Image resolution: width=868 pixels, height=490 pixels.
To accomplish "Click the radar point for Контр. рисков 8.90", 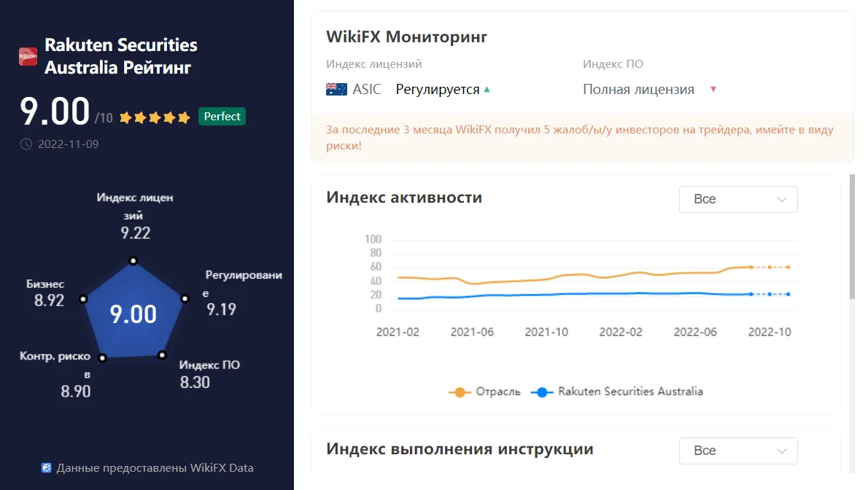I will coord(102,358).
